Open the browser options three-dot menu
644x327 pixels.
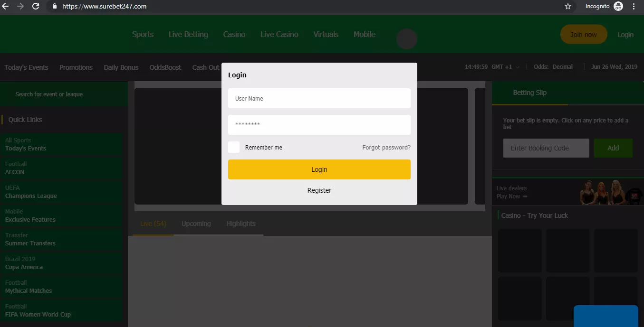coord(634,6)
